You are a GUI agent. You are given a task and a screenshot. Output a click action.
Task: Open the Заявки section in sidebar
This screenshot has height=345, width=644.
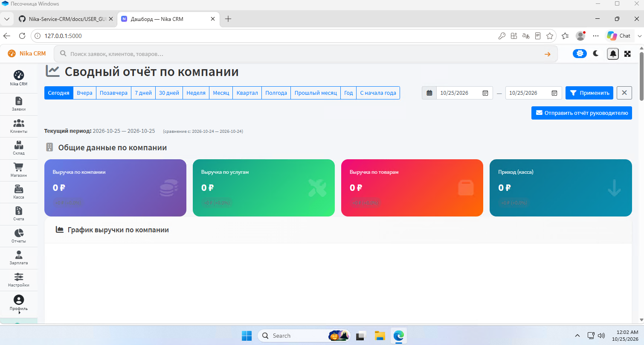coord(19,104)
